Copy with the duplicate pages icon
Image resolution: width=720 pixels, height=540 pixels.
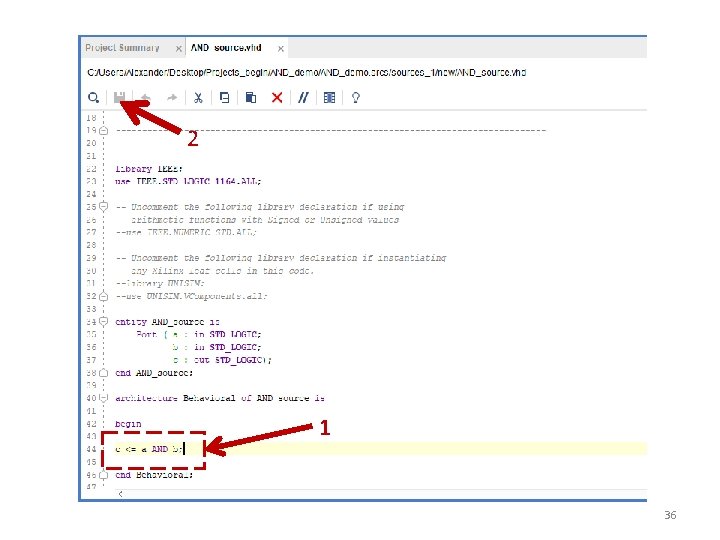(x=224, y=97)
